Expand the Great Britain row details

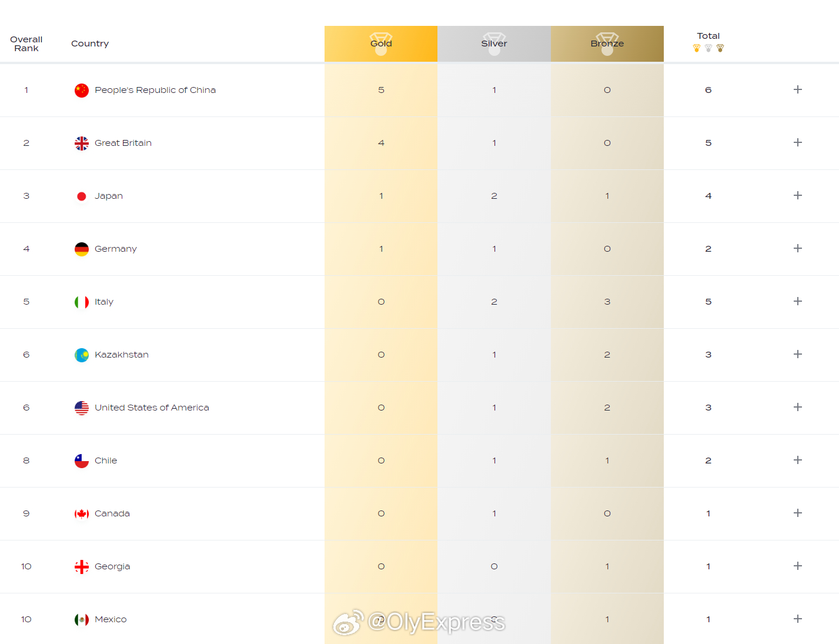(x=798, y=142)
